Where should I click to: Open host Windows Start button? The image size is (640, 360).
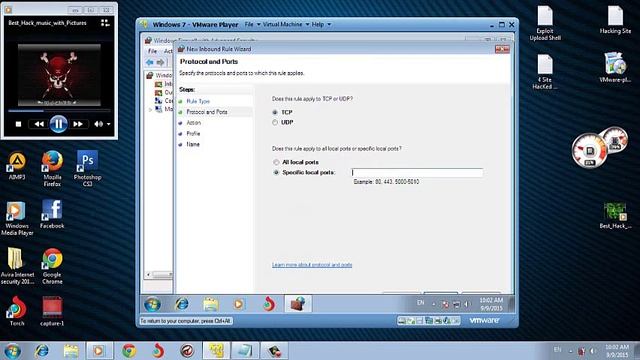[x=12, y=351]
